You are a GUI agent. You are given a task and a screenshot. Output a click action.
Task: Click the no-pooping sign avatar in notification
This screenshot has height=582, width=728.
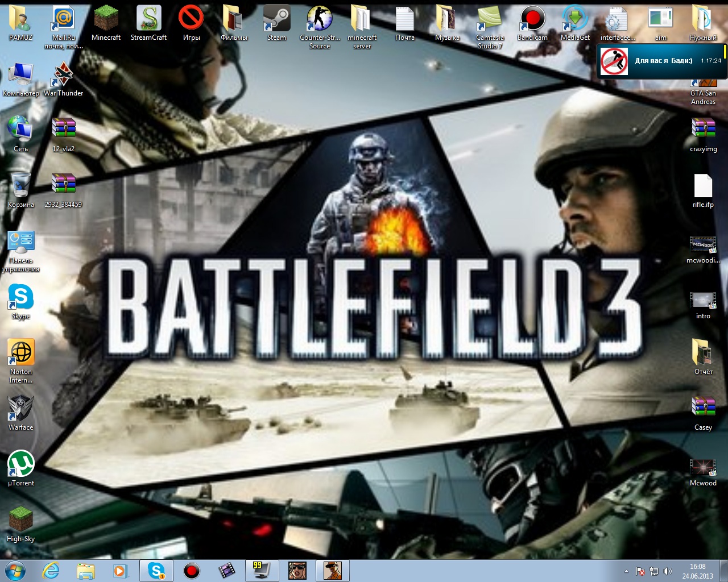pyautogui.click(x=614, y=61)
